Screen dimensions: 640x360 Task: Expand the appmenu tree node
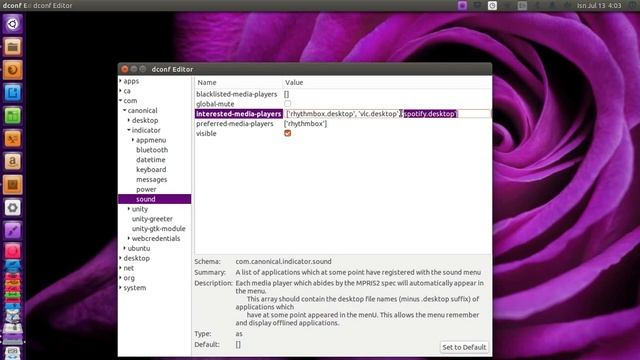point(133,140)
